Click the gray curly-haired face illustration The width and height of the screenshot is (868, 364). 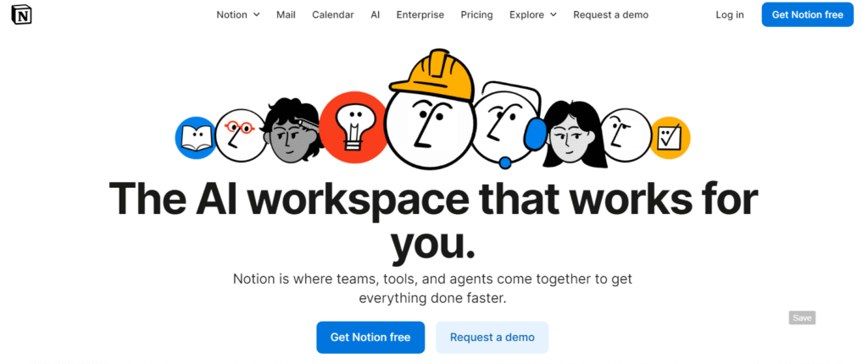[292, 130]
